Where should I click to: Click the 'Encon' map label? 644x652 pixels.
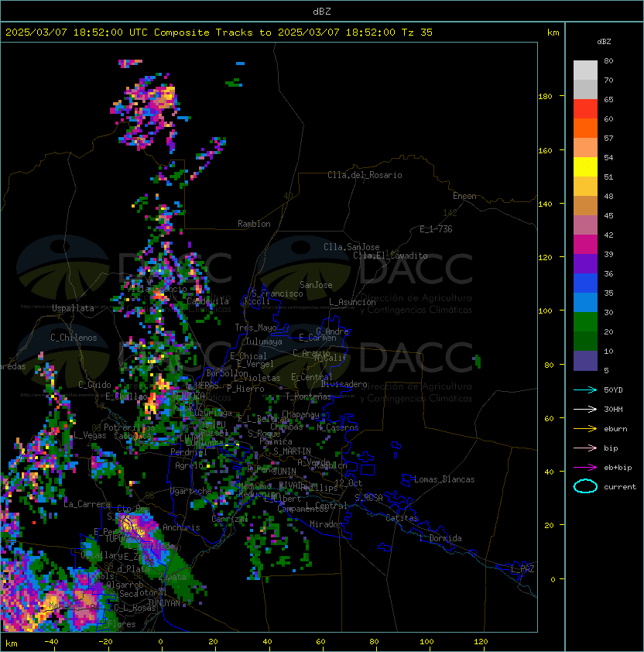coord(464,196)
